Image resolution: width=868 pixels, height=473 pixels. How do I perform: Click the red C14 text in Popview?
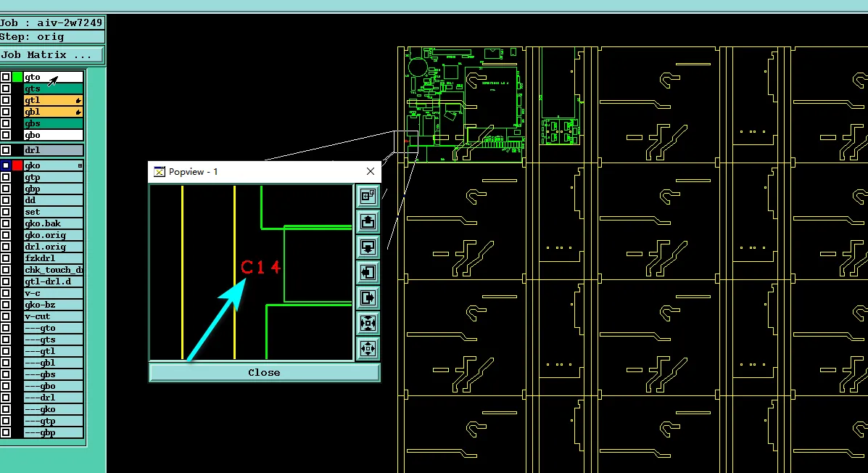pyautogui.click(x=261, y=268)
